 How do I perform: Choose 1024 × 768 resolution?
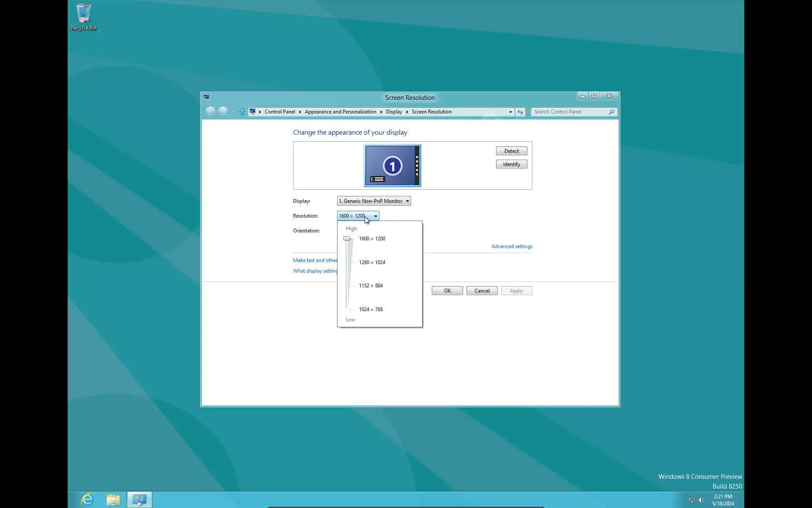(x=370, y=309)
